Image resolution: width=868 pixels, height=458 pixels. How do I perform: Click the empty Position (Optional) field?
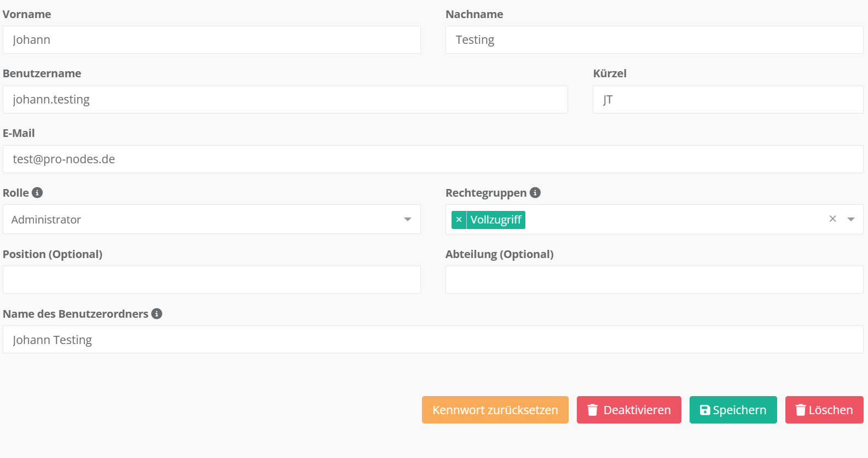click(x=211, y=280)
